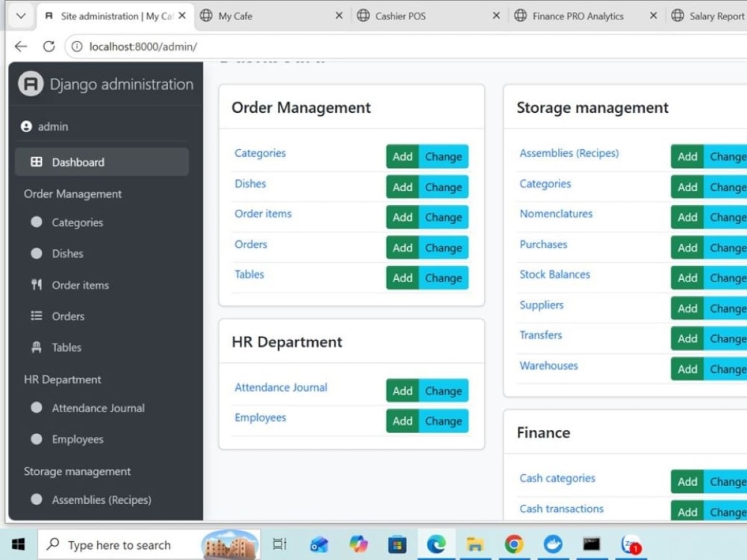
Task: Open the Cash transactions link
Action: coord(561,508)
